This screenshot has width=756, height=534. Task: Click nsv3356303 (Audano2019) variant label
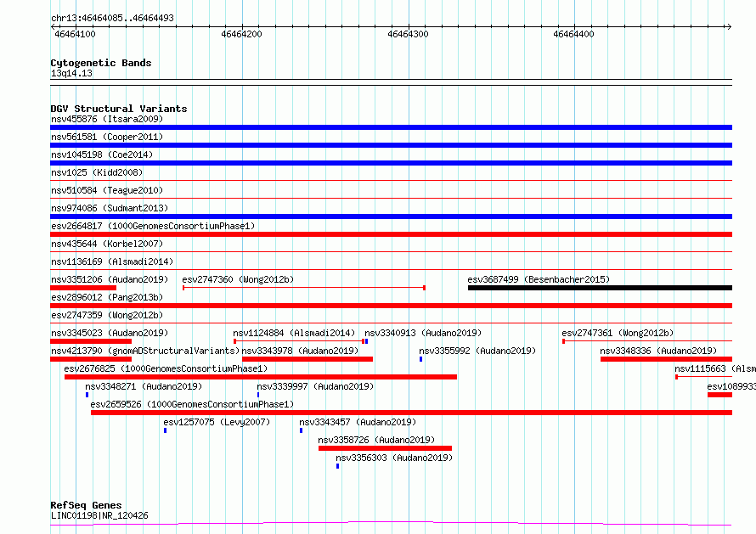(x=394, y=458)
